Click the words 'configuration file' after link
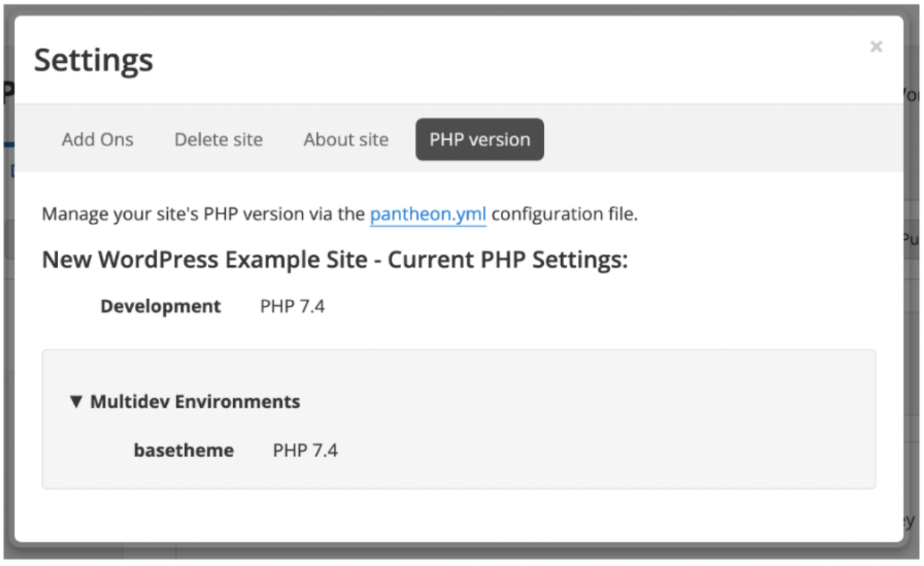 coord(565,215)
